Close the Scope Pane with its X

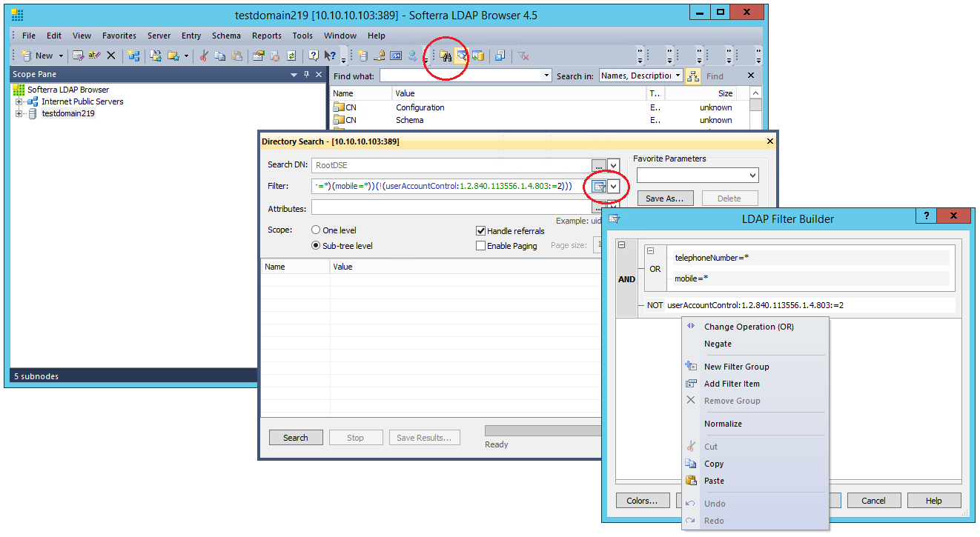(320, 75)
